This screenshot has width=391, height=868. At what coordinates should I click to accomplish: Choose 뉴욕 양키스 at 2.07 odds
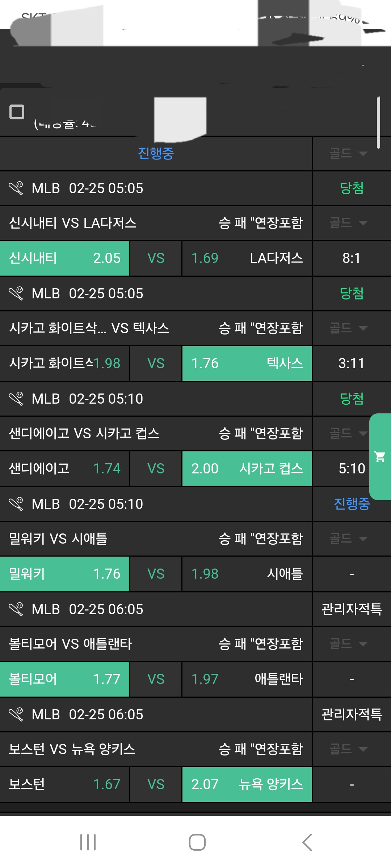(x=247, y=784)
